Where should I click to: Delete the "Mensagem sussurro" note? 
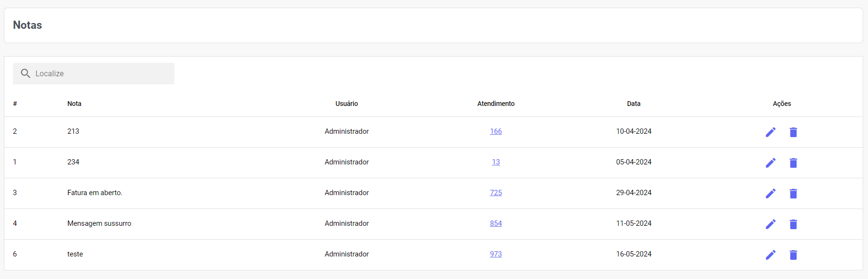click(793, 224)
